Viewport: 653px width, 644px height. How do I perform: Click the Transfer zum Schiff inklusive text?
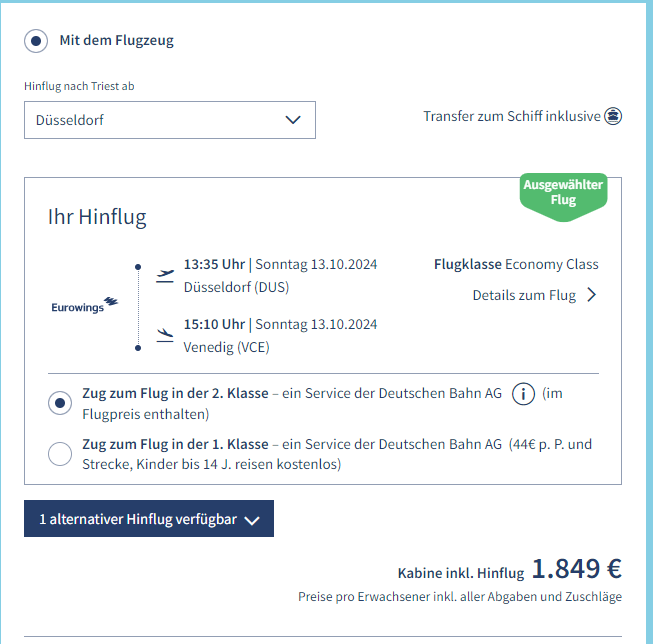click(x=511, y=116)
